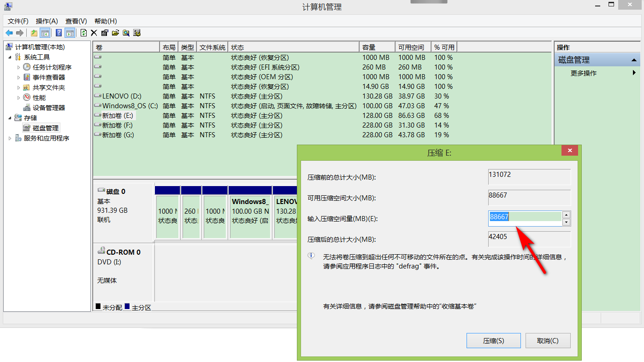This screenshot has width=644, height=362.
Task: Collapse the 磁盘管理 section in Actions pane
Action: coord(634,60)
